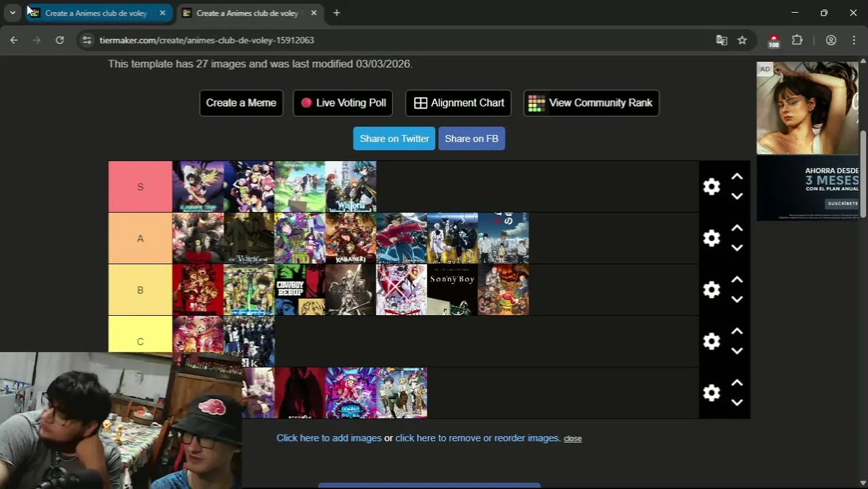Click the page vertical scrollbar
The width and height of the screenshot is (868, 489).
pyautogui.click(x=863, y=173)
